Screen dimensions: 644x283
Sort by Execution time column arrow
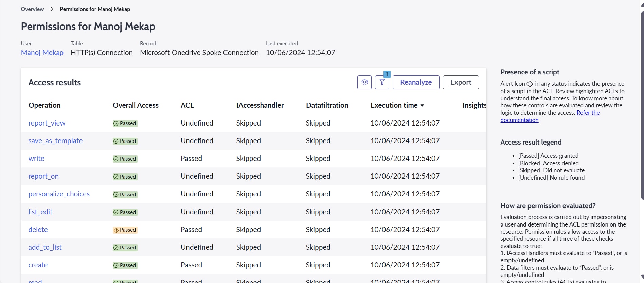click(x=422, y=106)
